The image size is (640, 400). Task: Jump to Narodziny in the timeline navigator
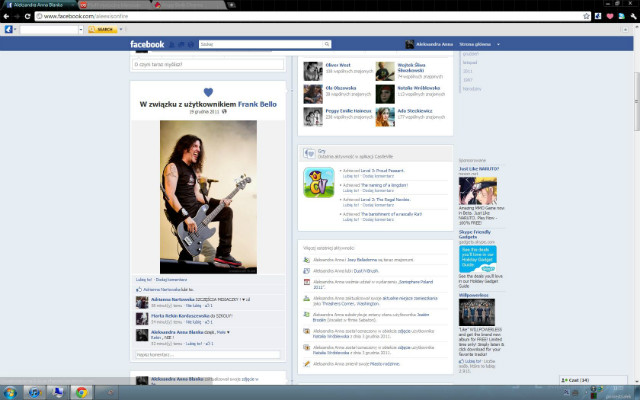[x=472, y=89]
